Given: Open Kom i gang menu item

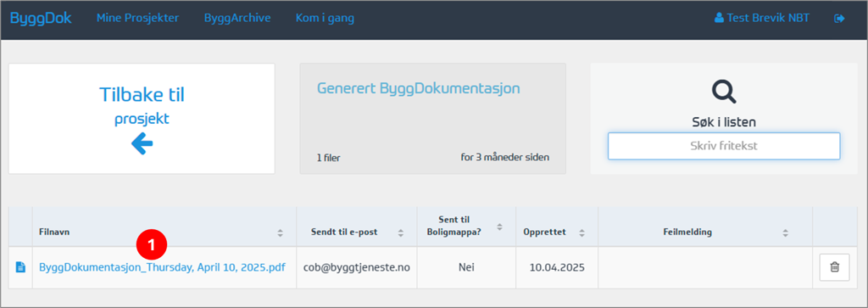Looking at the screenshot, I should tap(325, 18).
